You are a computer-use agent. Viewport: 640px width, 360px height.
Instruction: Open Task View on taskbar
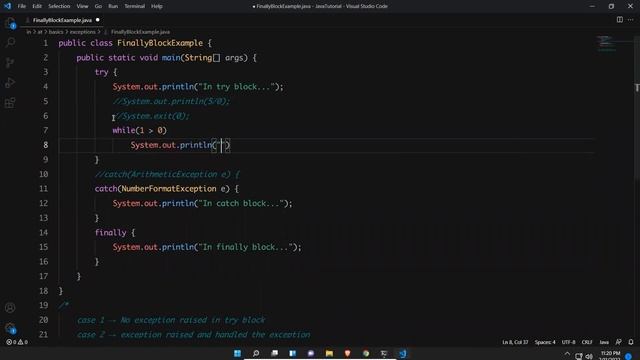(274, 353)
